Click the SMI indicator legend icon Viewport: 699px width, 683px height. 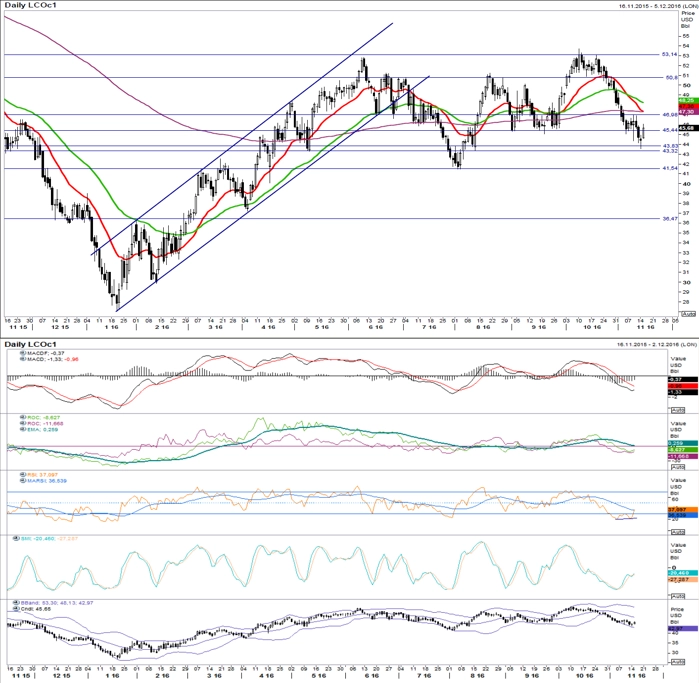tap(16, 538)
